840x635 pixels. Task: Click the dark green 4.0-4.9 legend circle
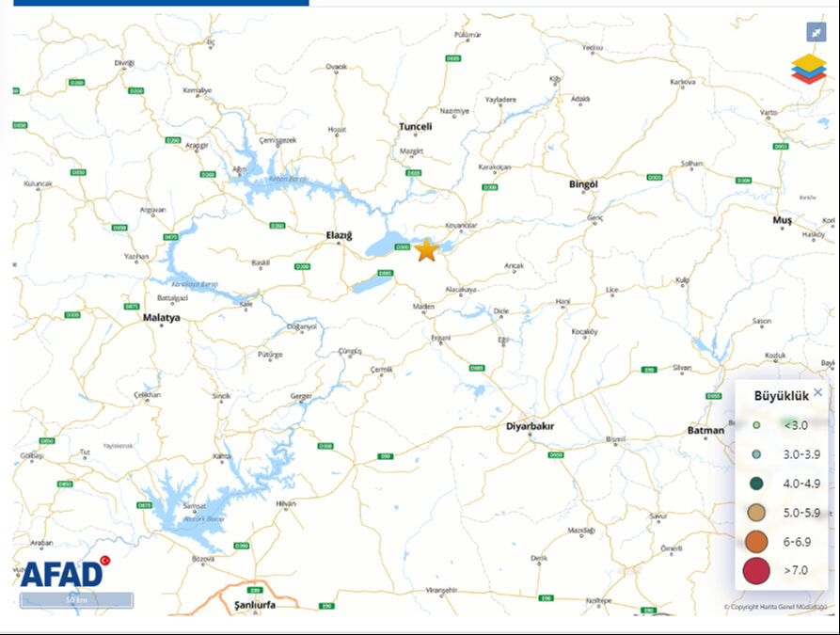pyautogui.click(x=756, y=484)
